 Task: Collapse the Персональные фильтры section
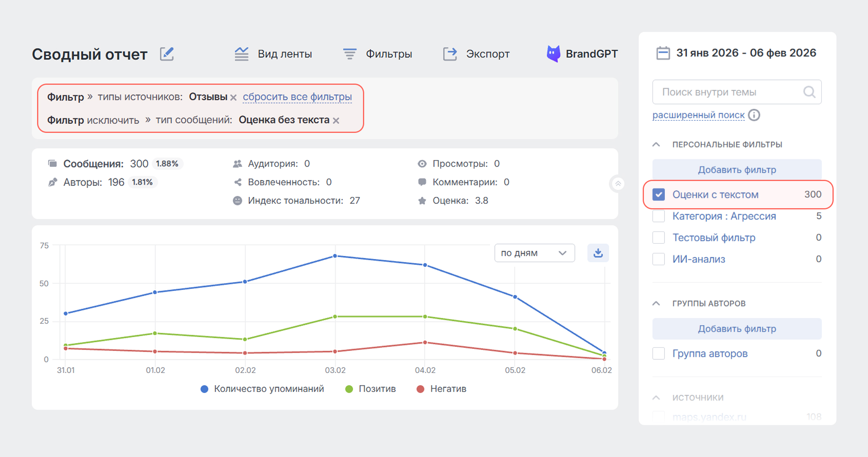[x=656, y=145]
